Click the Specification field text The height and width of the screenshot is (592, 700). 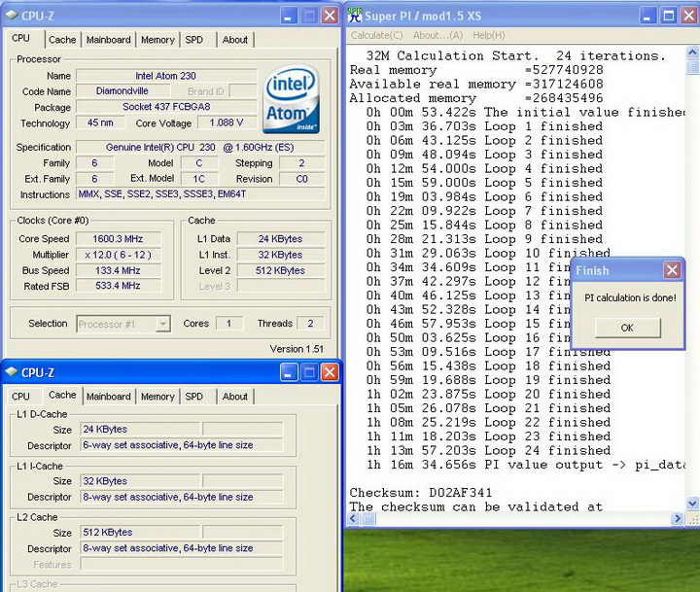point(200,148)
